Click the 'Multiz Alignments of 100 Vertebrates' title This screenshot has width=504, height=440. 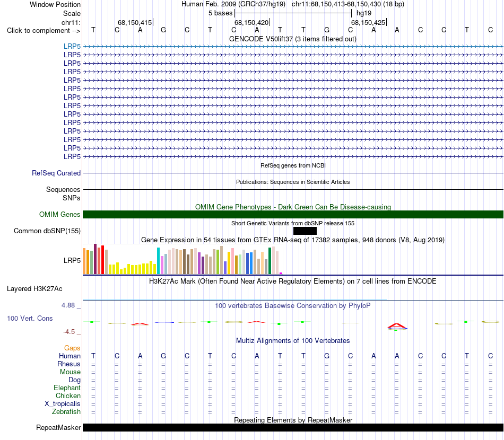point(293,341)
